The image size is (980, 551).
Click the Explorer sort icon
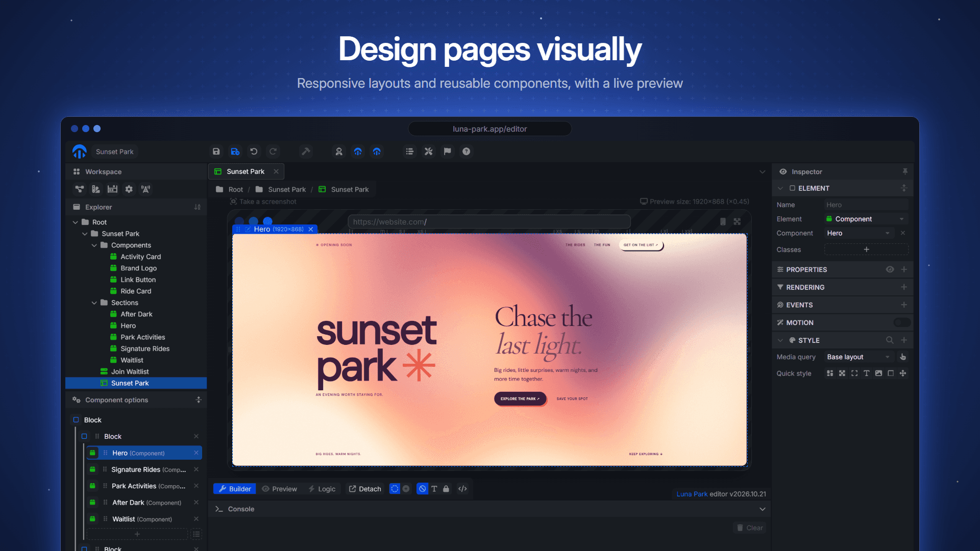198,207
